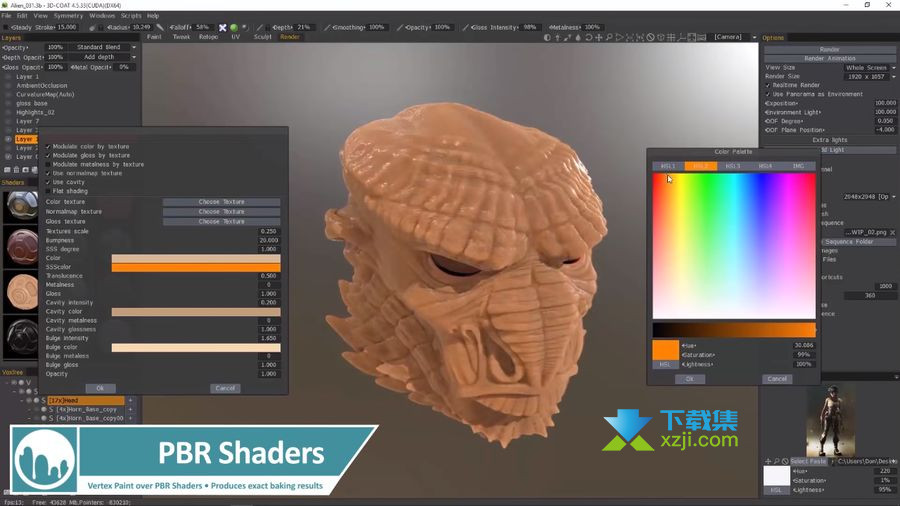Click the plus icon next to Horn_Base_copy

130,410
